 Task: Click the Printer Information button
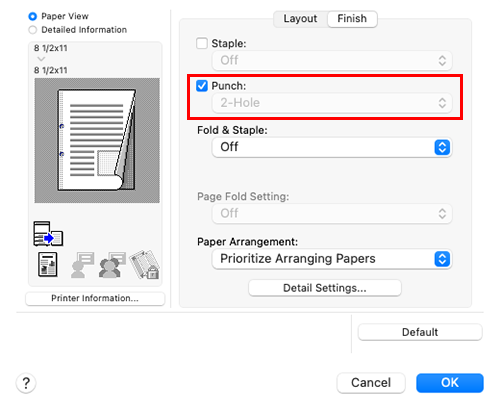(x=95, y=298)
